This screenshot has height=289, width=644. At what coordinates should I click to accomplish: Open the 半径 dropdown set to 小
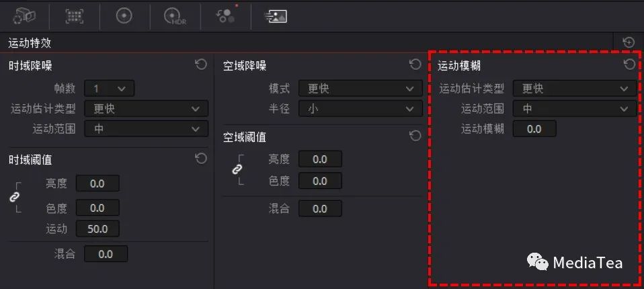(360, 109)
